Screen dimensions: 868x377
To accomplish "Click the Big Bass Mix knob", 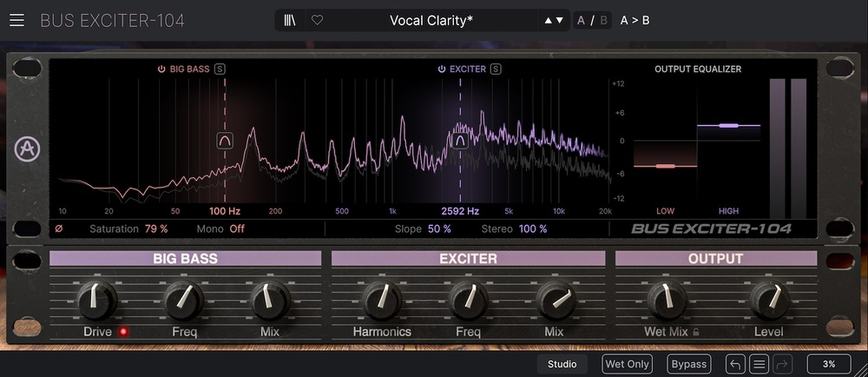I will pyautogui.click(x=270, y=301).
